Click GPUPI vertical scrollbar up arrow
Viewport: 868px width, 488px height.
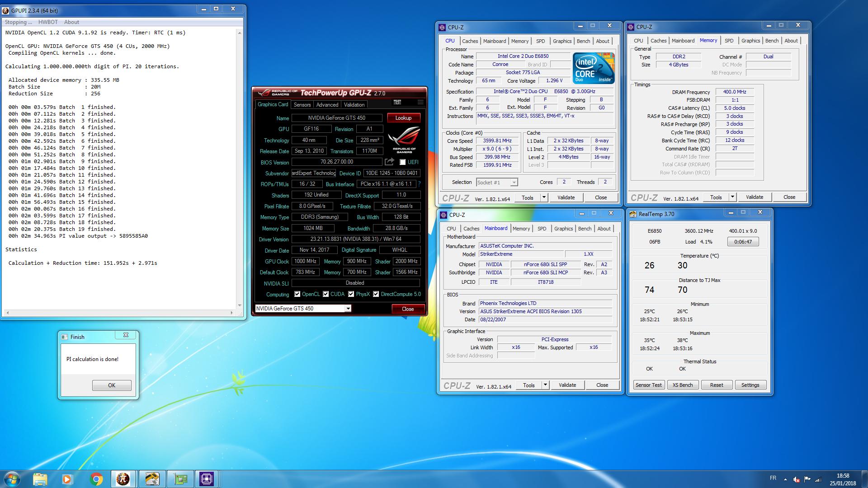point(240,33)
